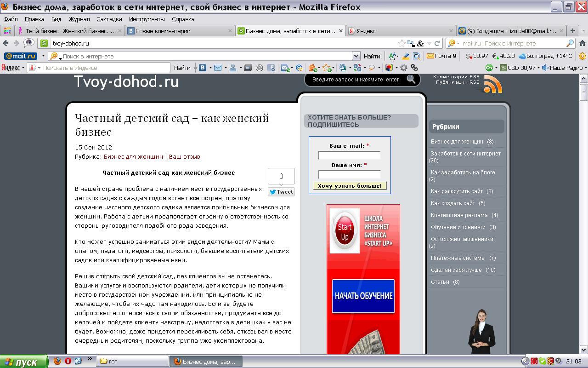This screenshot has height=368, width=588.
Task: Open the Закладки menu
Action: (x=109, y=19)
